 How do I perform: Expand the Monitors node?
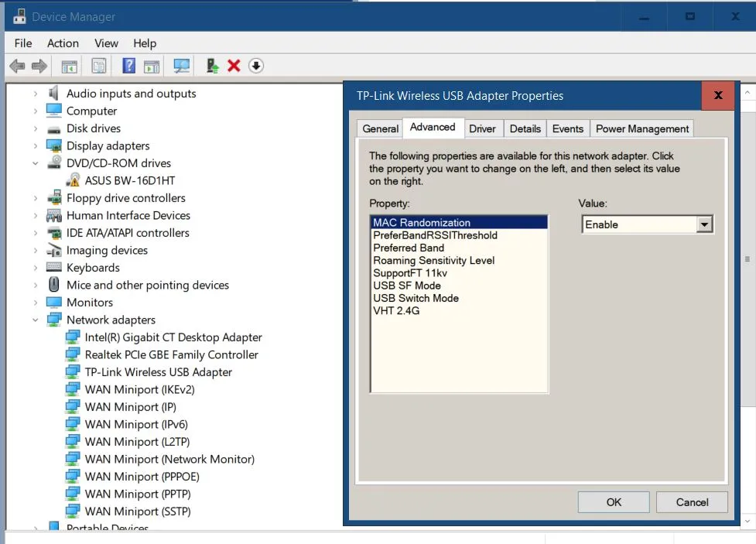tap(35, 303)
